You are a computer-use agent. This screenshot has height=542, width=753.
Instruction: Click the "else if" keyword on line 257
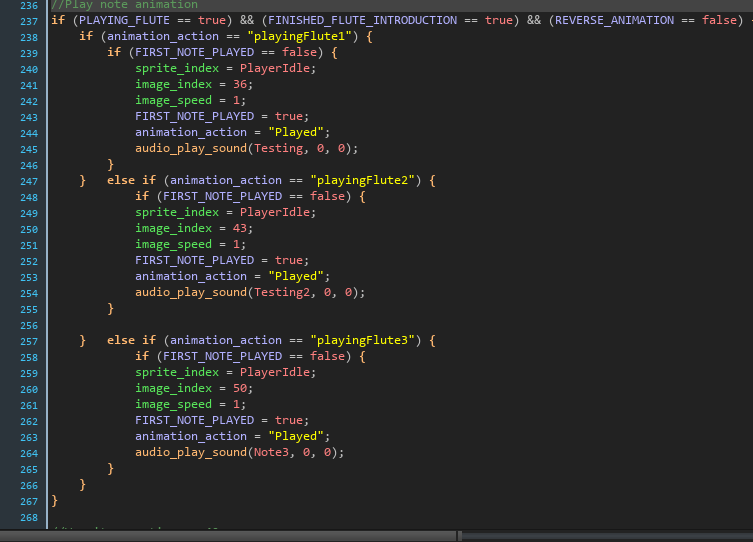[x=132, y=340]
